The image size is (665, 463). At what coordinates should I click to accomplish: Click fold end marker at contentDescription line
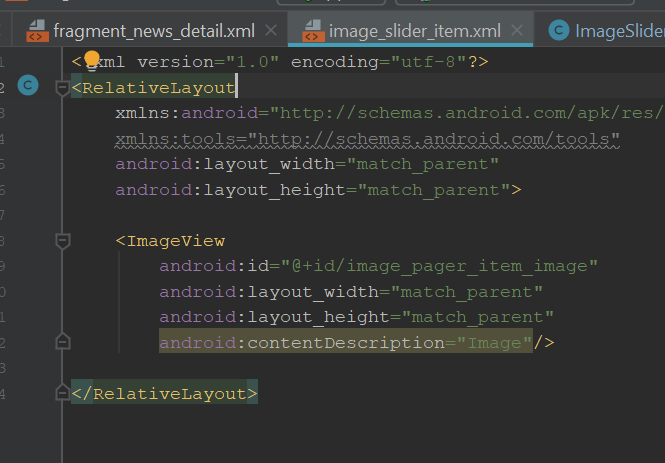(63, 342)
